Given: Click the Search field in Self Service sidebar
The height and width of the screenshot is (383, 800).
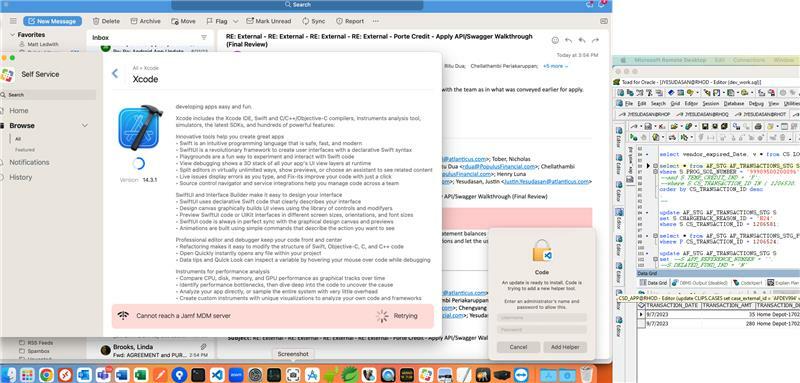Looking at the screenshot, I should 48,95.
